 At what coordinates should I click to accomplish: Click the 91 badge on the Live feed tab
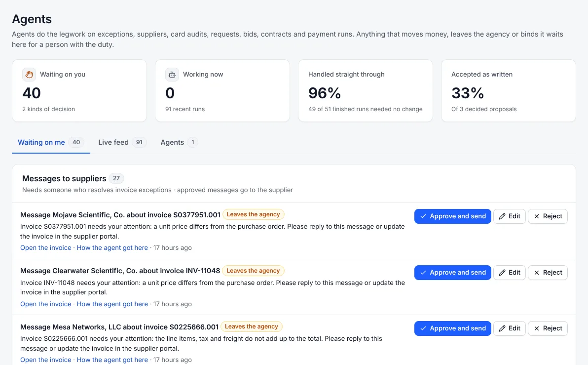(139, 142)
